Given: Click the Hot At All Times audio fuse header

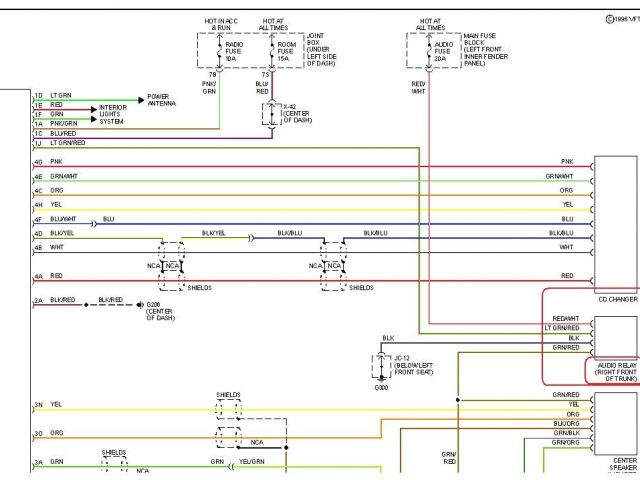Looking at the screenshot, I should [430, 23].
